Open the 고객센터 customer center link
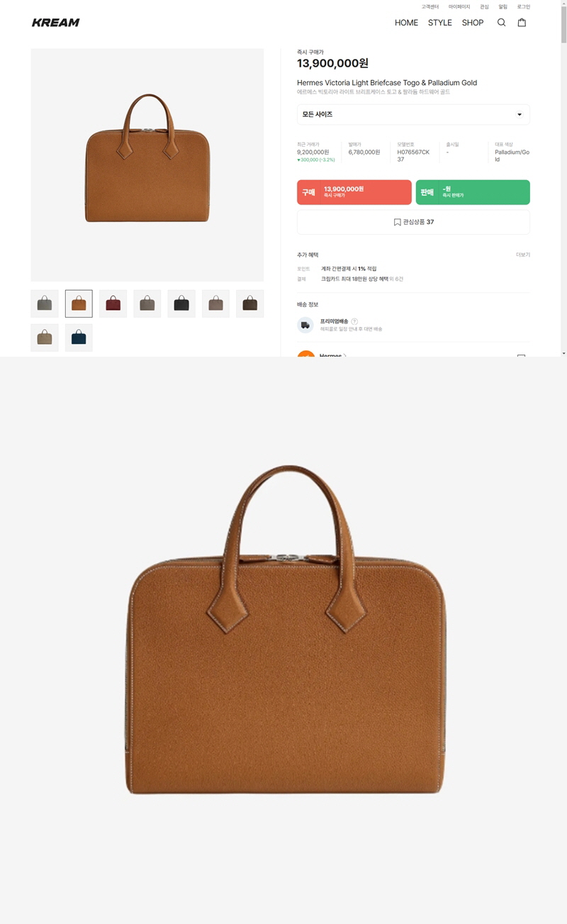 pos(430,6)
